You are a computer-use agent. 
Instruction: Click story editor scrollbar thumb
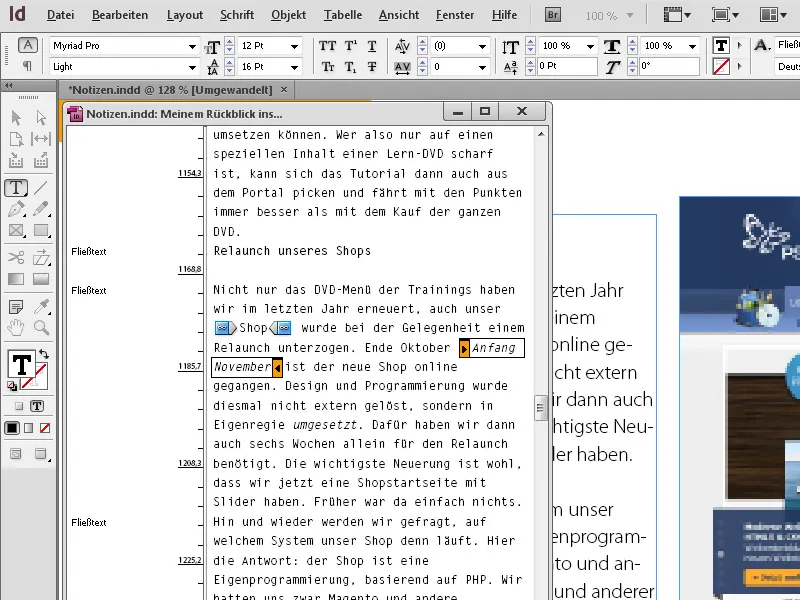(540, 408)
